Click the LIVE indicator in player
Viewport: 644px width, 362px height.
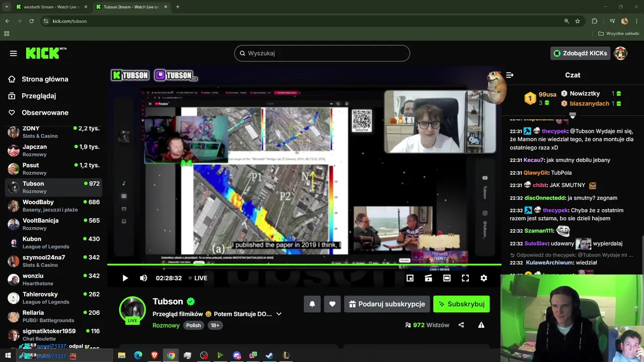pos(198,278)
